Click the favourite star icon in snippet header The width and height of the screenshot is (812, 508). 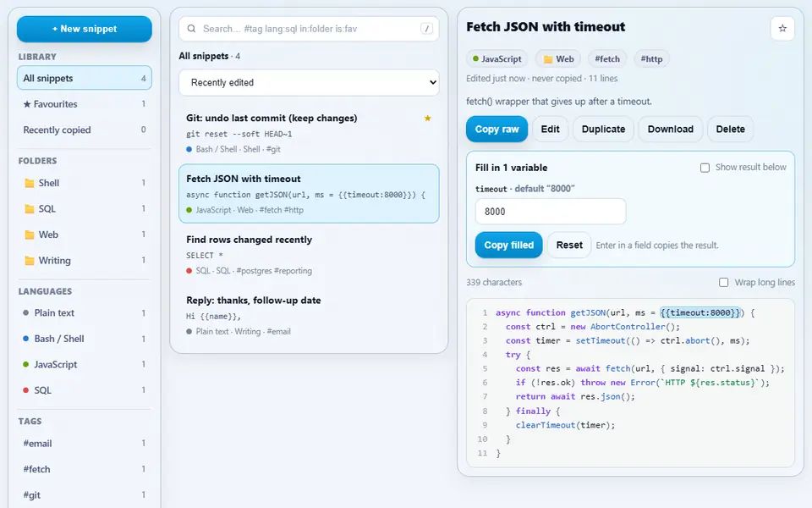[782, 29]
